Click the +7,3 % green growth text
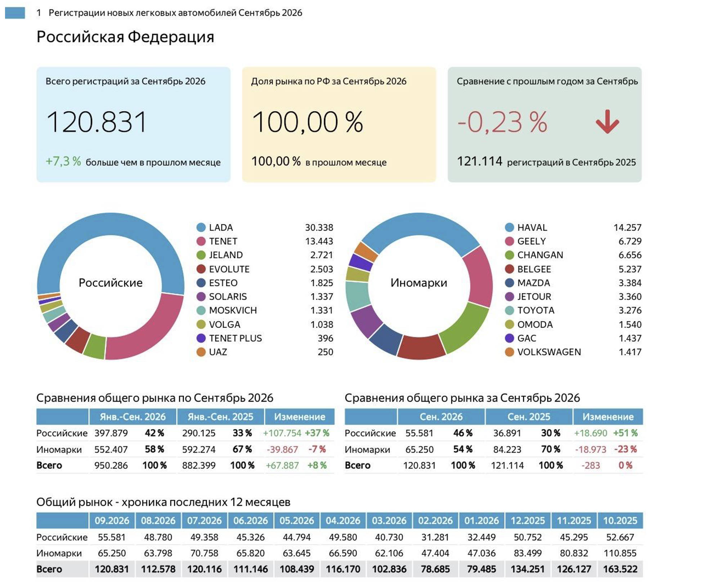The height and width of the screenshot is (588, 713). (x=63, y=161)
